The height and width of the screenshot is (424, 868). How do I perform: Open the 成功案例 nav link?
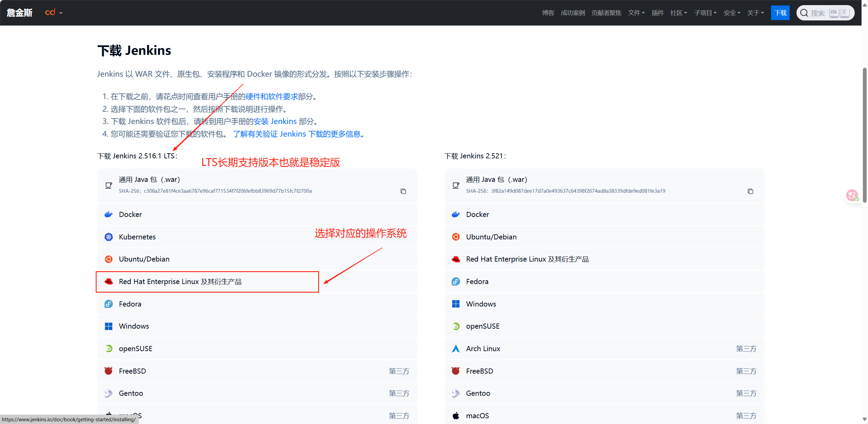coord(573,13)
